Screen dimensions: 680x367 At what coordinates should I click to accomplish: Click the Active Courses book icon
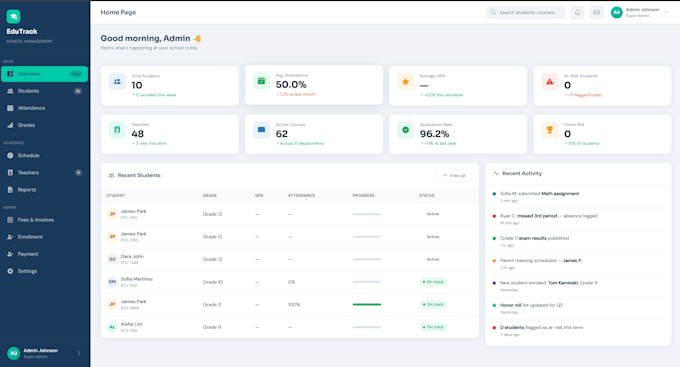[262, 130]
